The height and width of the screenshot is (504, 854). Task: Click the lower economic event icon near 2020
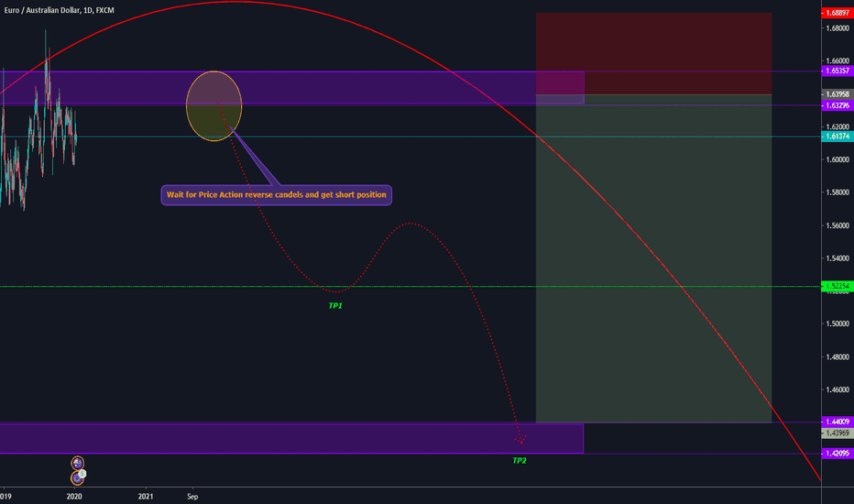tap(78, 477)
